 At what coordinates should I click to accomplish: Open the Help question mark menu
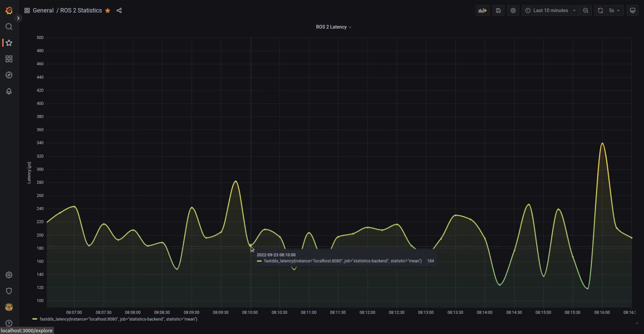pos(9,323)
